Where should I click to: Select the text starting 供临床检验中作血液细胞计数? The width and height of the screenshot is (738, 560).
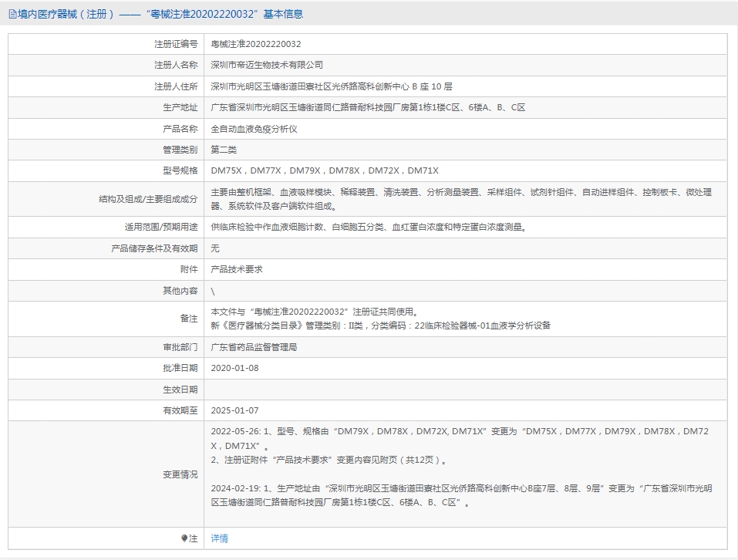(x=369, y=227)
